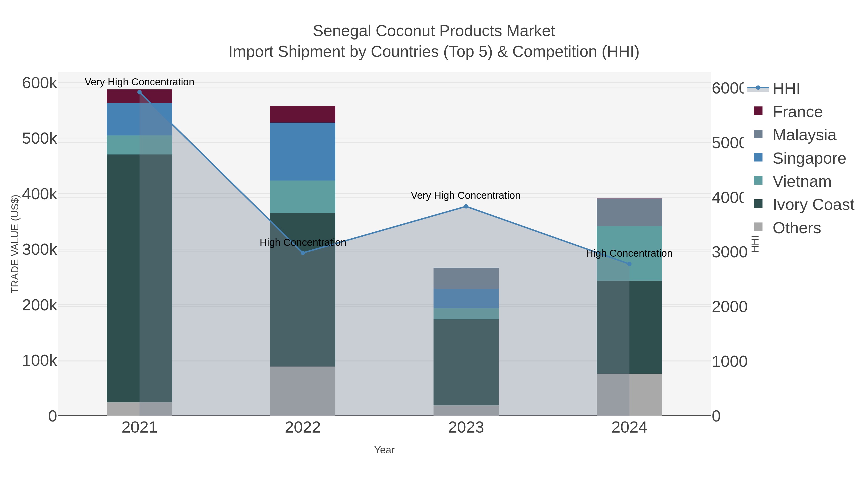Click the 2023 Malaysia bar segment
Screen dimensions: 868x488
(x=466, y=279)
